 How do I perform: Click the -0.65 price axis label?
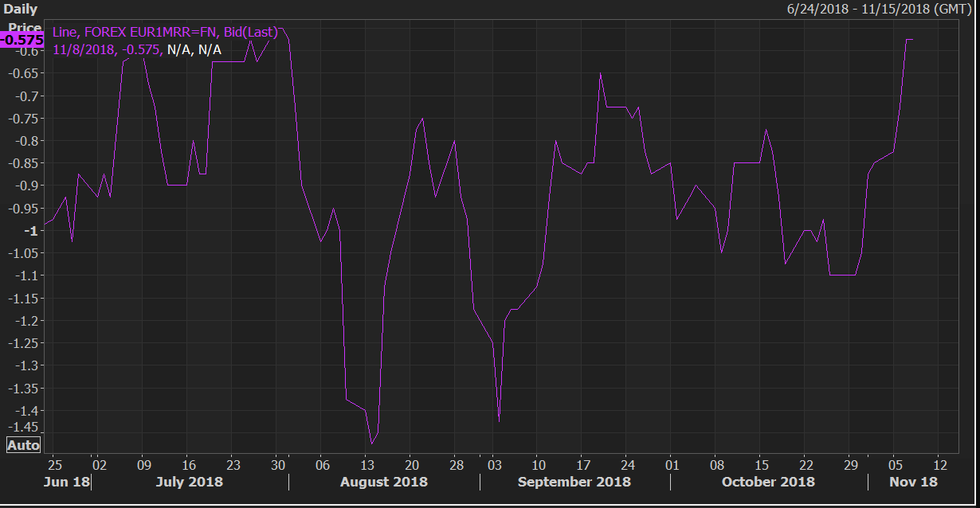tap(24, 73)
